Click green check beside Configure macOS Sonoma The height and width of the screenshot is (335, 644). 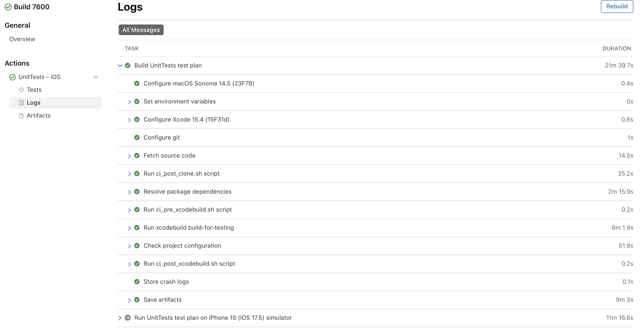coord(137,84)
